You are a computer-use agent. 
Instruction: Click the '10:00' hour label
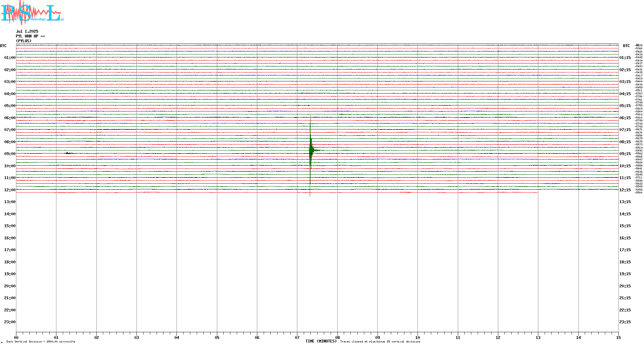(10, 166)
